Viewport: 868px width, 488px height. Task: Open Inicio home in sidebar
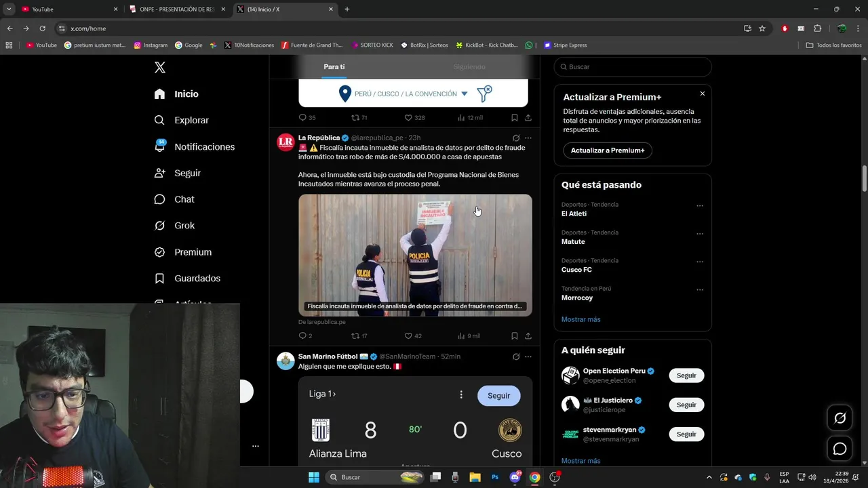point(176,94)
